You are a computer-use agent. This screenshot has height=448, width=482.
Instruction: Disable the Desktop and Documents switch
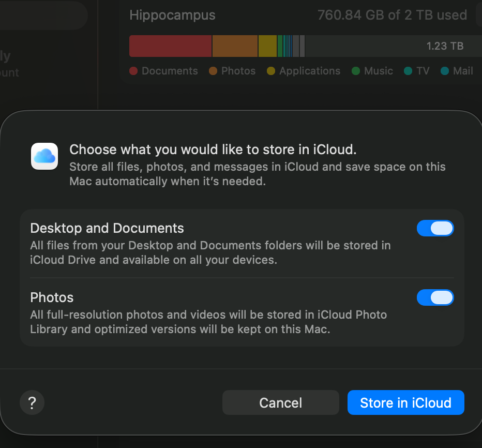(435, 228)
